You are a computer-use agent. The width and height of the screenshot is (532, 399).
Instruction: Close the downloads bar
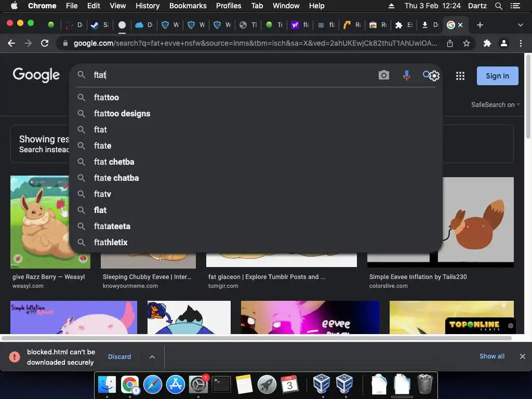523,356
